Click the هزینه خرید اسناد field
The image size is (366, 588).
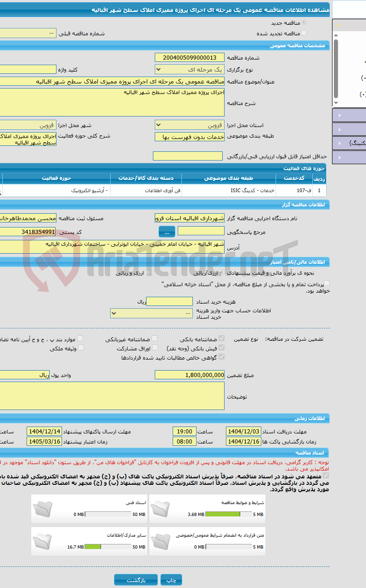coord(169,301)
